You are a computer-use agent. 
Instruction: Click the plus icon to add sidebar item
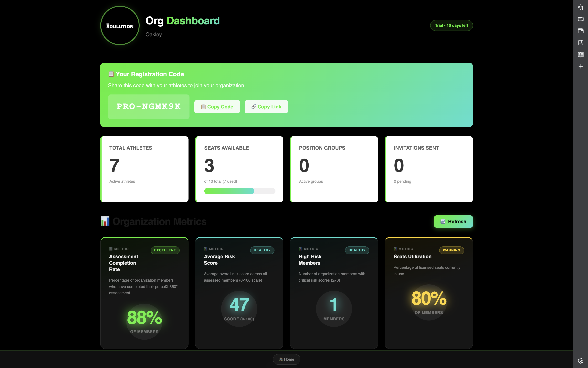[x=580, y=66]
